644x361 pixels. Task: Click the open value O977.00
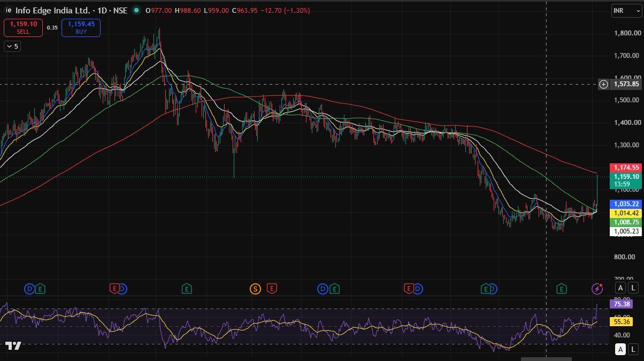click(x=159, y=11)
